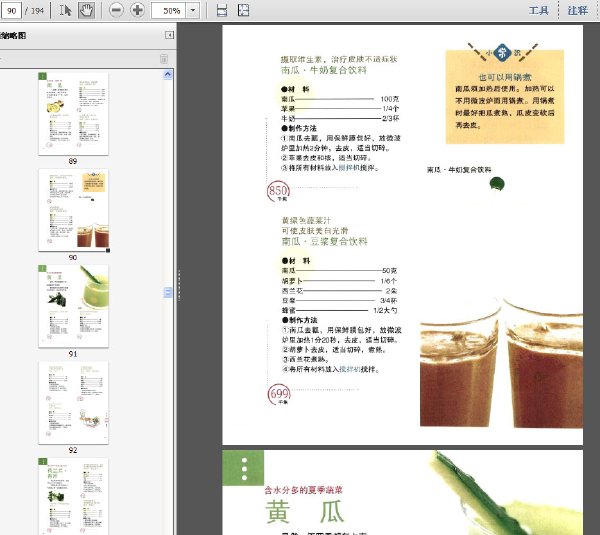600x535 pixels.
Task: Enable fit-width scrolling mode icon
Action: tap(222, 10)
